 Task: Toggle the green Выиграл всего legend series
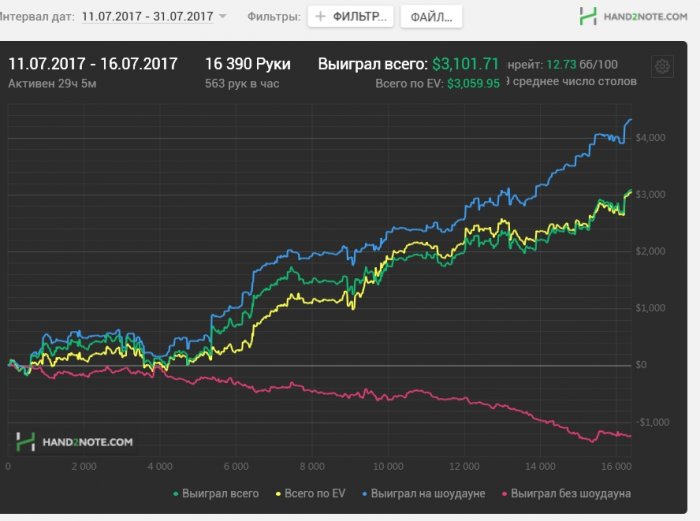[x=216, y=493]
